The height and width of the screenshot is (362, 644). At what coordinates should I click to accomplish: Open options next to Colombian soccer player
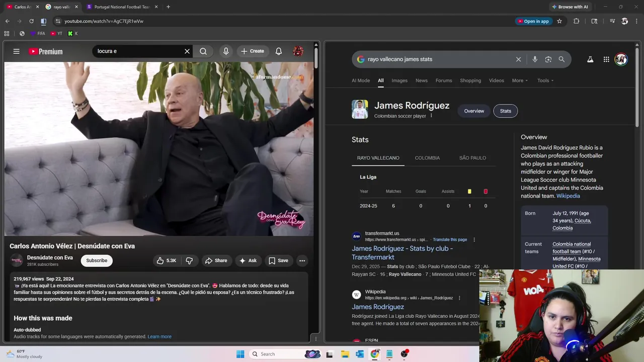431,116
